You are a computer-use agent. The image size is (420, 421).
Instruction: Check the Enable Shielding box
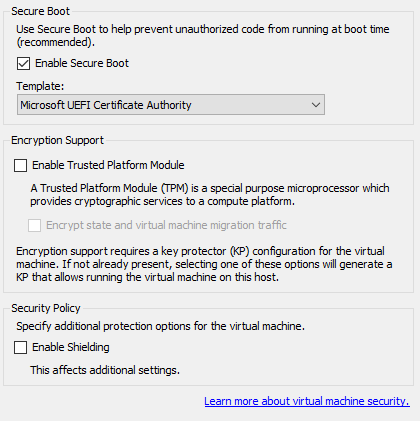click(x=20, y=347)
